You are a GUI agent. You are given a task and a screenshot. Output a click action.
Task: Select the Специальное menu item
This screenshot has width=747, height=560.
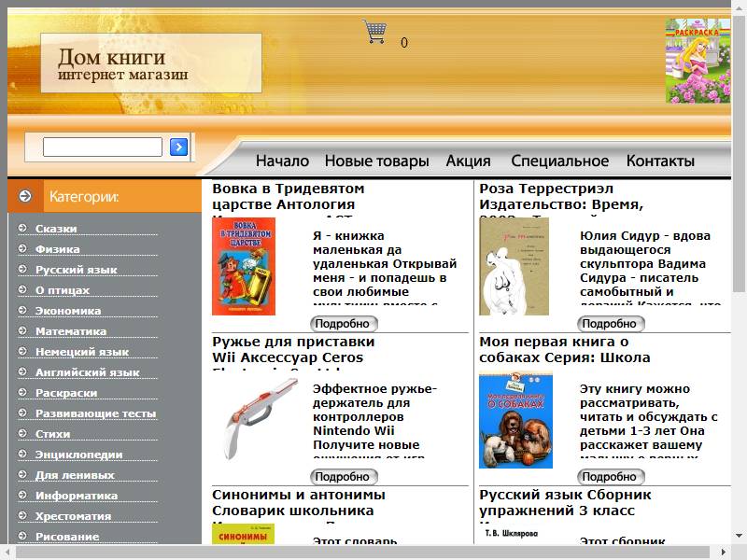(x=559, y=161)
